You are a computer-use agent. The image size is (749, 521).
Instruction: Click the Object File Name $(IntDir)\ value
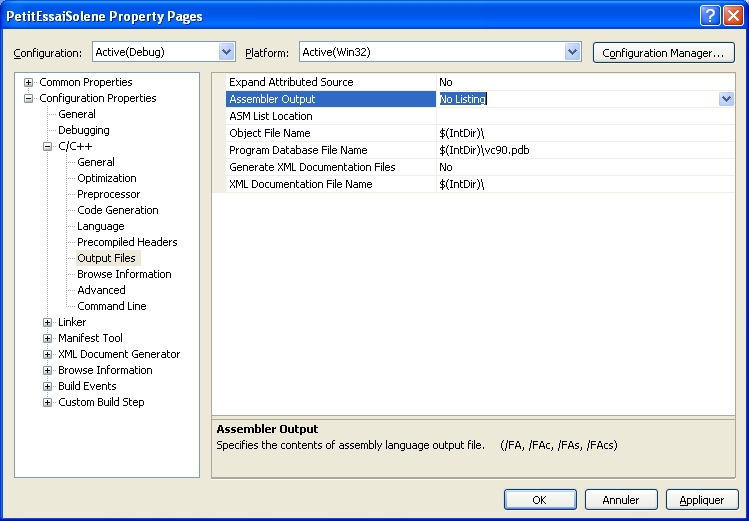pyautogui.click(x=586, y=133)
